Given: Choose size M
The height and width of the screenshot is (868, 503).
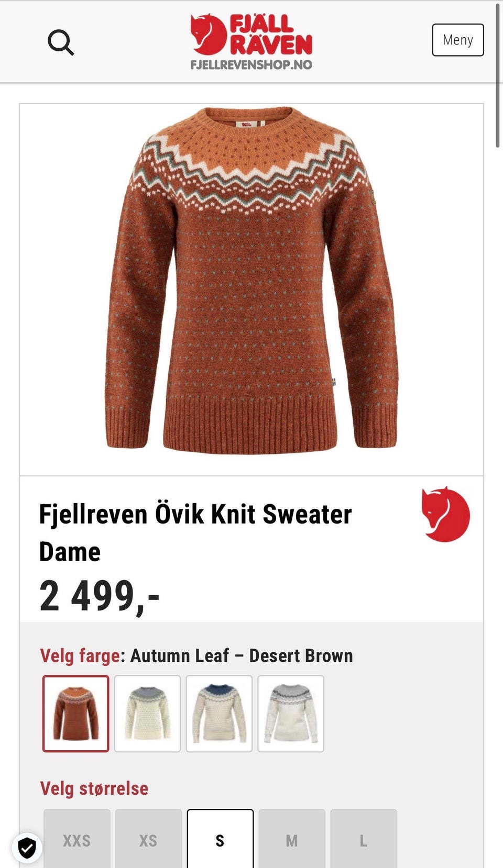Looking at the screenshot, I should coord(292,839).
